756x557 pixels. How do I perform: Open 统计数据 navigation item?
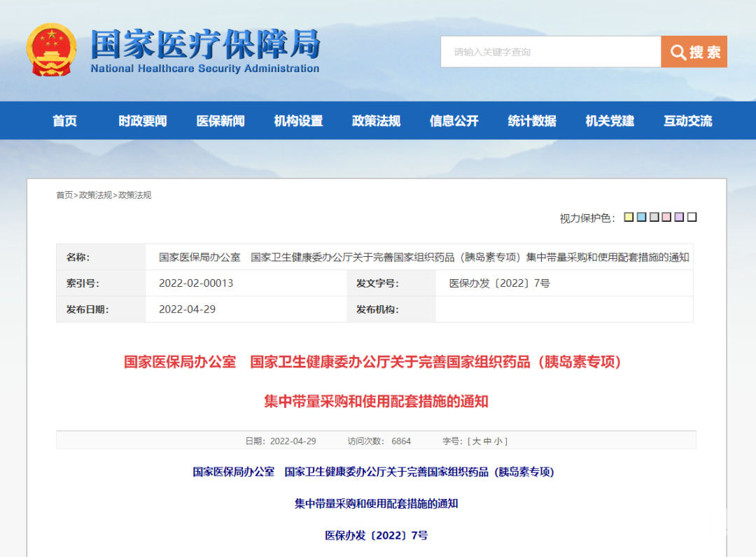(532, 120)
